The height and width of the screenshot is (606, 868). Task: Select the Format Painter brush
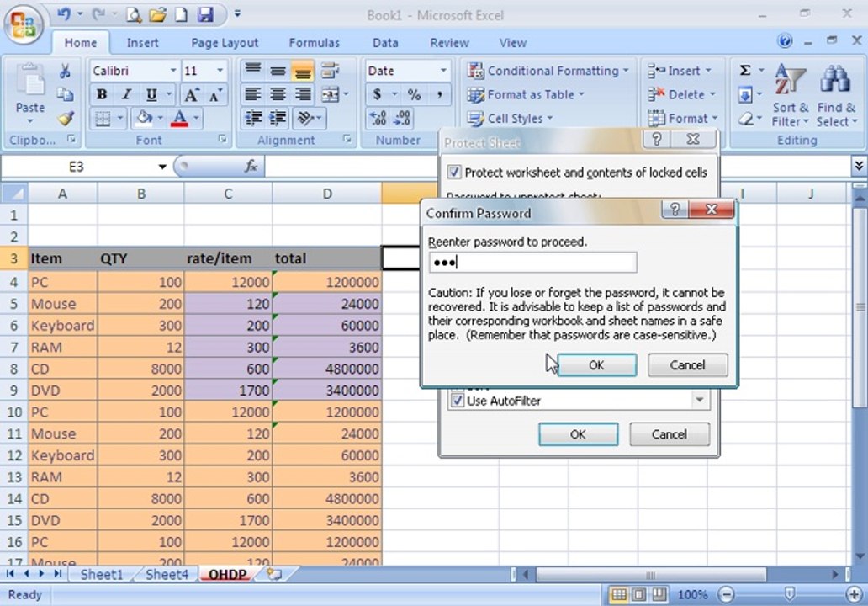(x=66, y=118)
